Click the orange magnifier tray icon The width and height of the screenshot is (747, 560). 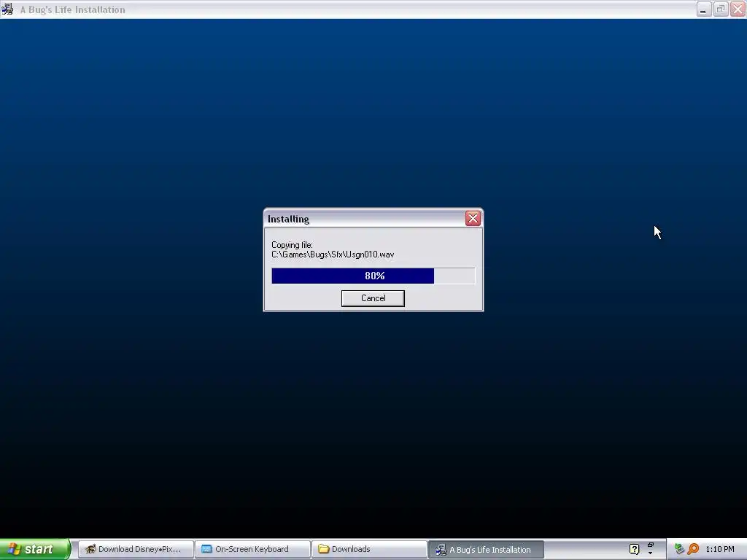[693, 549]
